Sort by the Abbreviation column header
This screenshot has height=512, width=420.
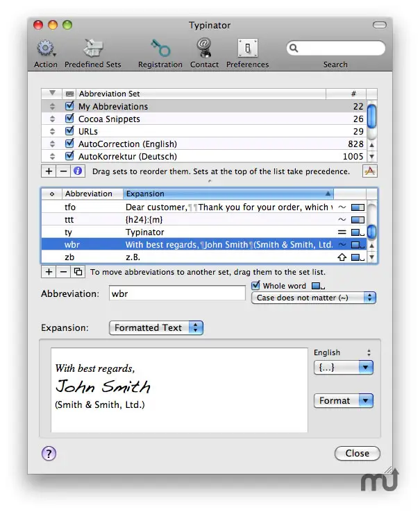(92, 194)
